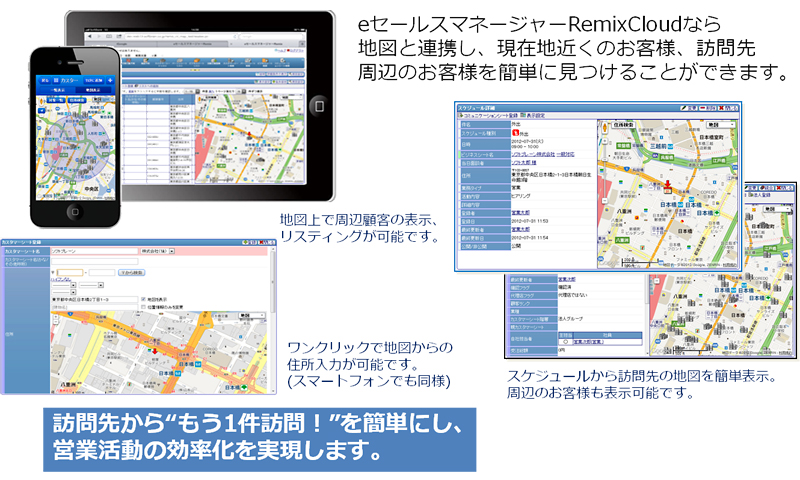
Task: Tap the address search button on the phone map
Action: click(x=77, y=100)
